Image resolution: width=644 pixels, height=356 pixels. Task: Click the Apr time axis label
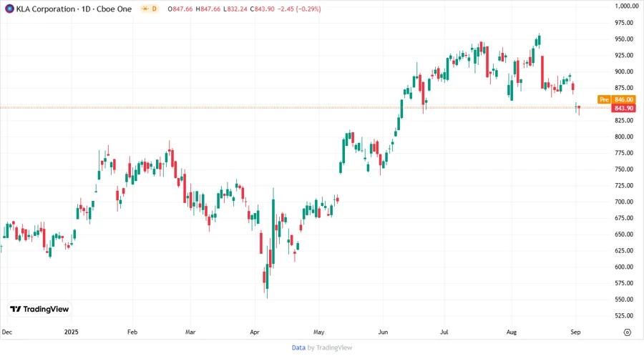(x=255, y=332)
